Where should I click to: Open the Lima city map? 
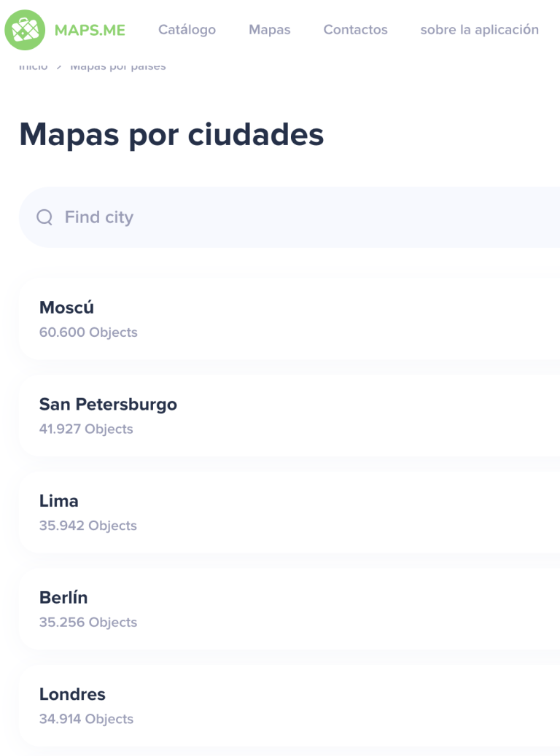pos(58,502)
